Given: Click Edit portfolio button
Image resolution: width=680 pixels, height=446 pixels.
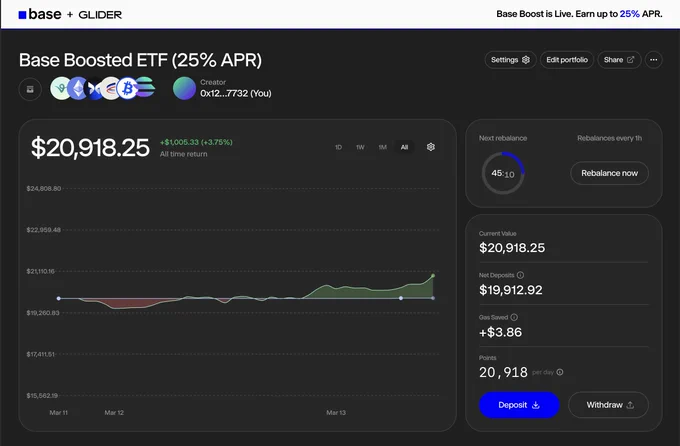Looking at the screenshot, I should coord(567,60).
